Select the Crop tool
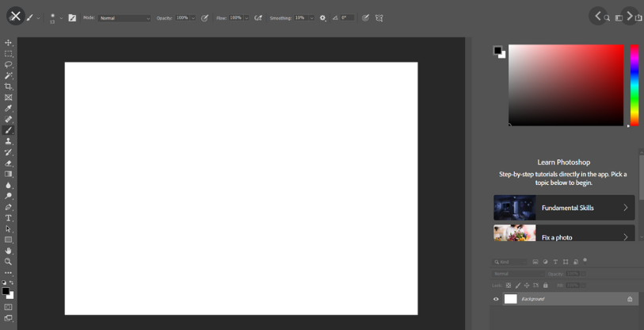Viewport: 644px width, 330px height. (x=9, y=86)
